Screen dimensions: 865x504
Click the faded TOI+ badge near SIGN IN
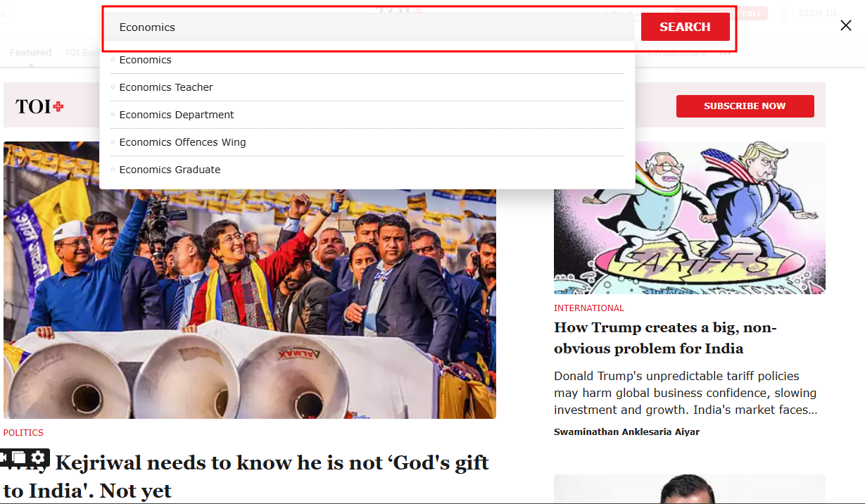click(752, 13)
